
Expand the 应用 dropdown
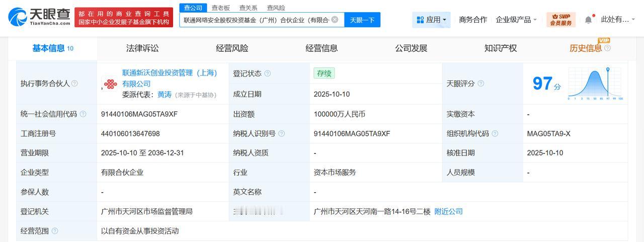[x=431, y=20]
